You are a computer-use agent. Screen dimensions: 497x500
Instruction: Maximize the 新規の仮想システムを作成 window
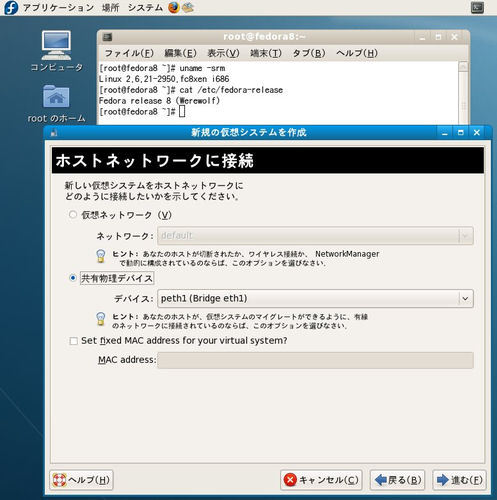[461, 133]
